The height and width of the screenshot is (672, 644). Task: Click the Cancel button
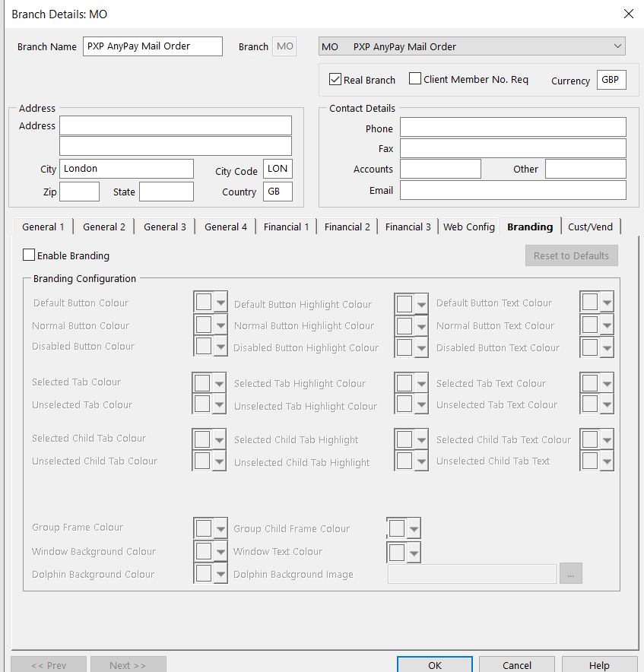(x=517, y=664)
